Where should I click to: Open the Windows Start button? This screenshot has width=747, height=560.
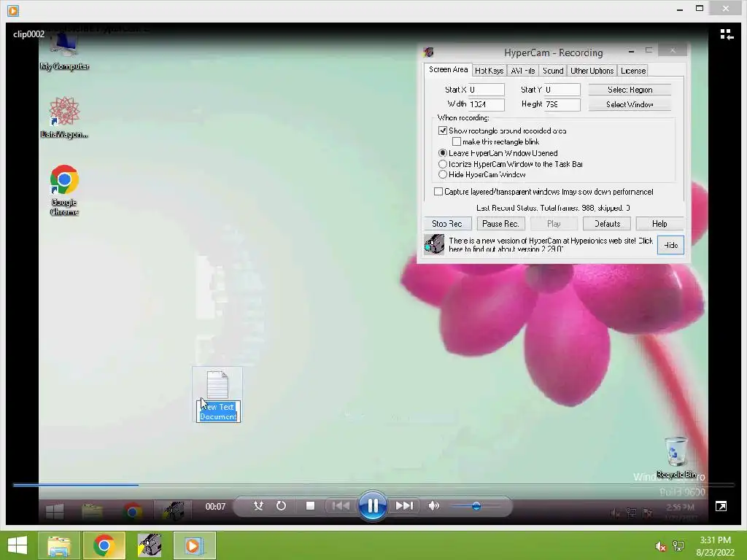[x=18, y=545]
